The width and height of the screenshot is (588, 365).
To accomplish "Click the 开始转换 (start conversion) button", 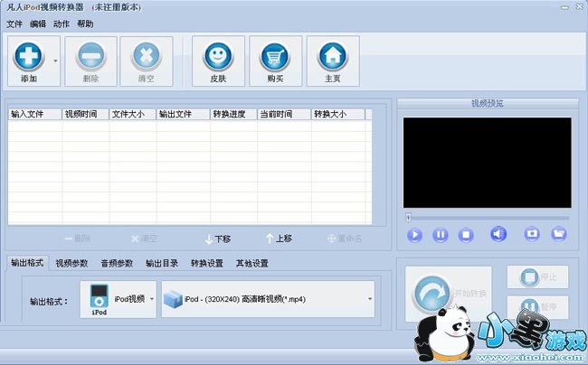I will (x=449, y=294).
